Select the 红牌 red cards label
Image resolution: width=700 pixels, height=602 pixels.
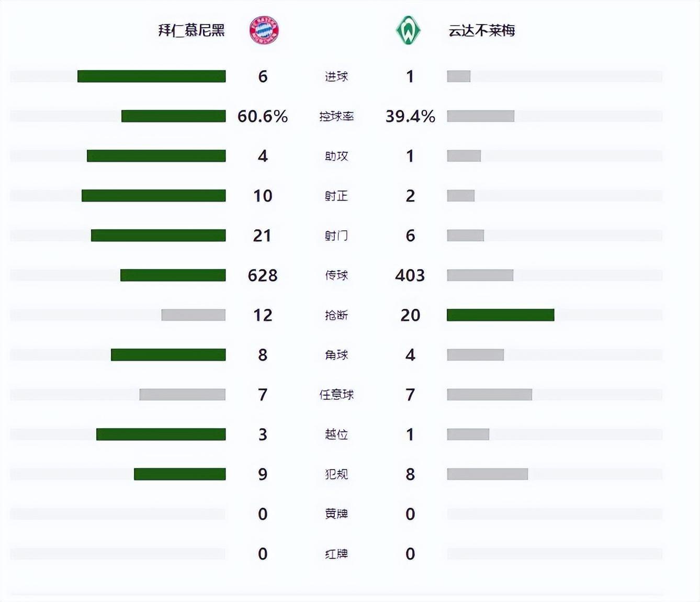(x=336, y=554)
